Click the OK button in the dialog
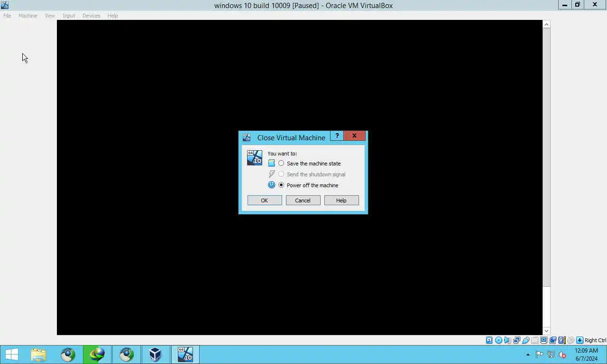This screenshot has width=607, height=364. tap(265, 200)
